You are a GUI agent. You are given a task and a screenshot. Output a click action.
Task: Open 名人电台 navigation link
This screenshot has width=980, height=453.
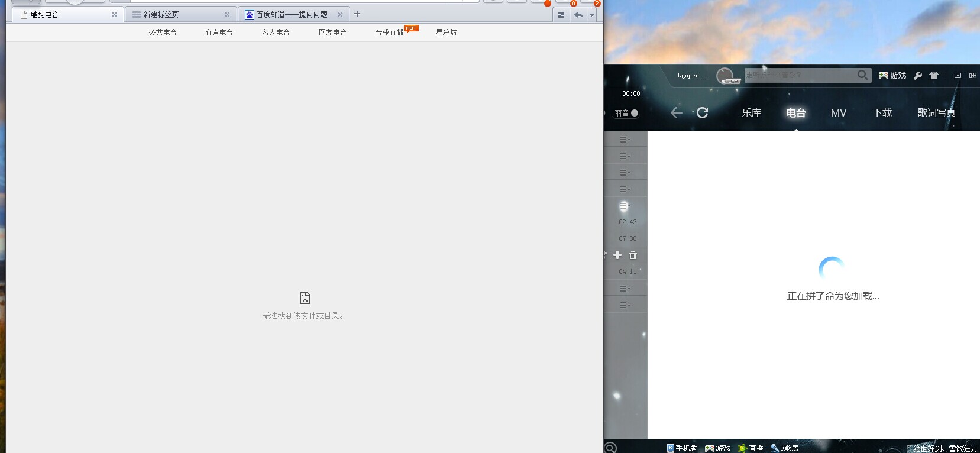[x=276, y=33]
